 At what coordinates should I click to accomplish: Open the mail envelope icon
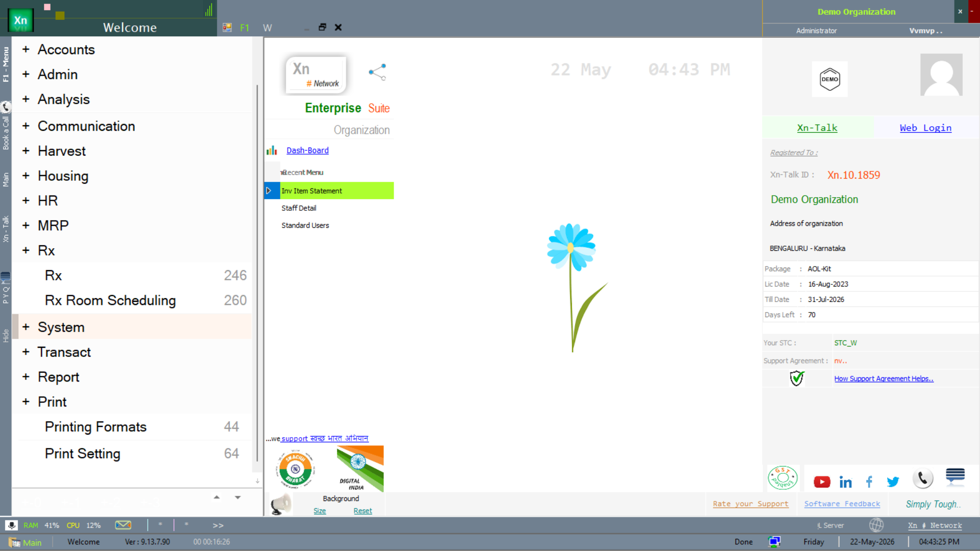123,525
